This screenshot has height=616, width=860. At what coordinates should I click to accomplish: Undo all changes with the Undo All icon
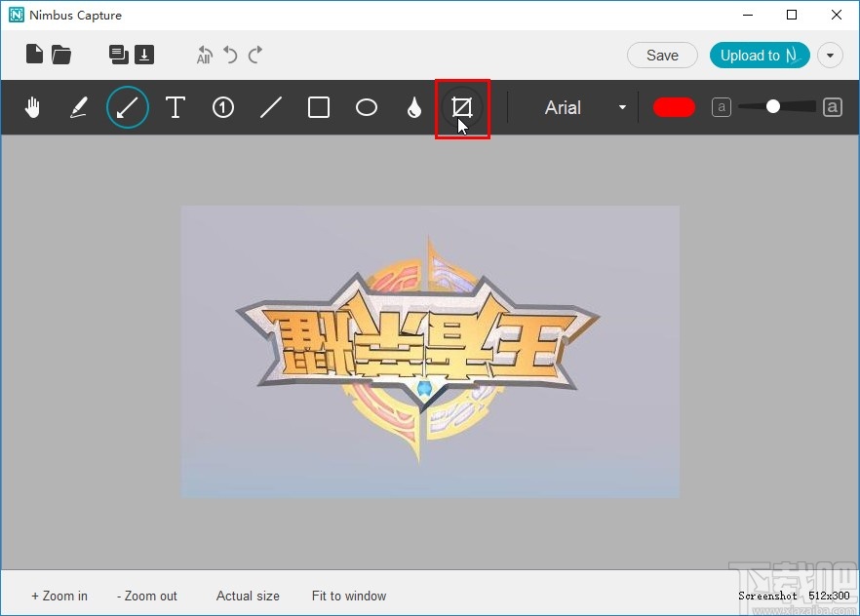point(204,55)
